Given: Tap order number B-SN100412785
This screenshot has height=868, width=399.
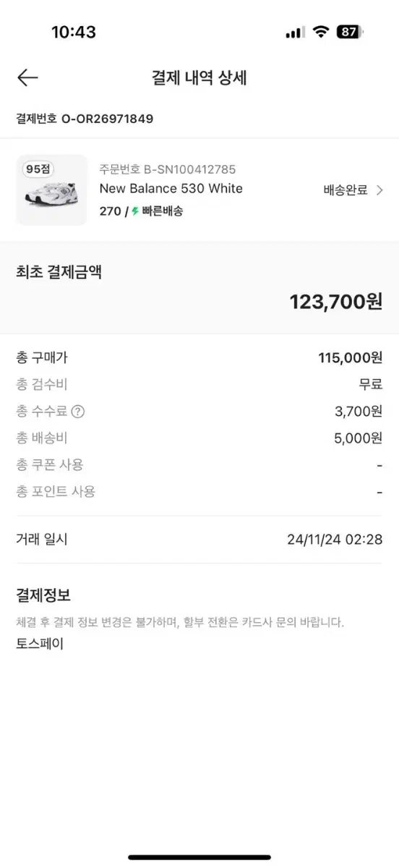Looking at the screenshot, I should point(168,169).
